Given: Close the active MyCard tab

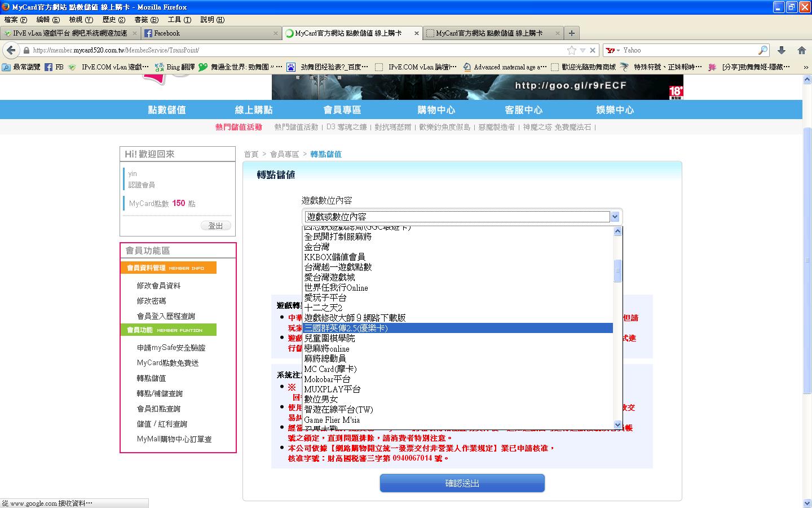Looking at the screenshot, I should click(417, 33).
